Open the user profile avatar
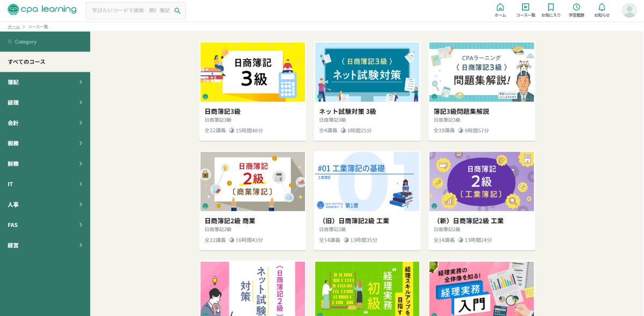 (x=629, y=11)
